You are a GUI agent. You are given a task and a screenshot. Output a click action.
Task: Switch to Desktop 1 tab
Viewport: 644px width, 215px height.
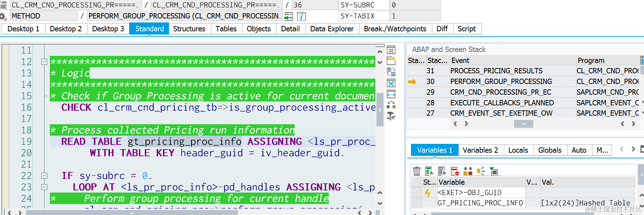(23, 29)
